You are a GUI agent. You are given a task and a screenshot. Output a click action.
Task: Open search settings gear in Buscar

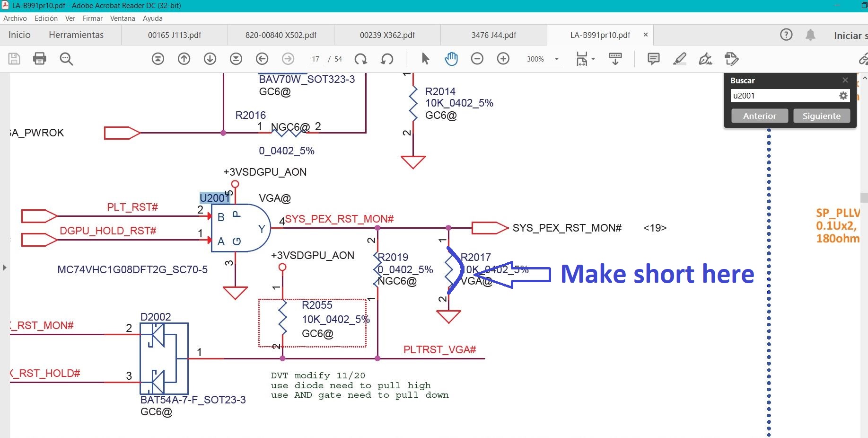pos(843,96)
